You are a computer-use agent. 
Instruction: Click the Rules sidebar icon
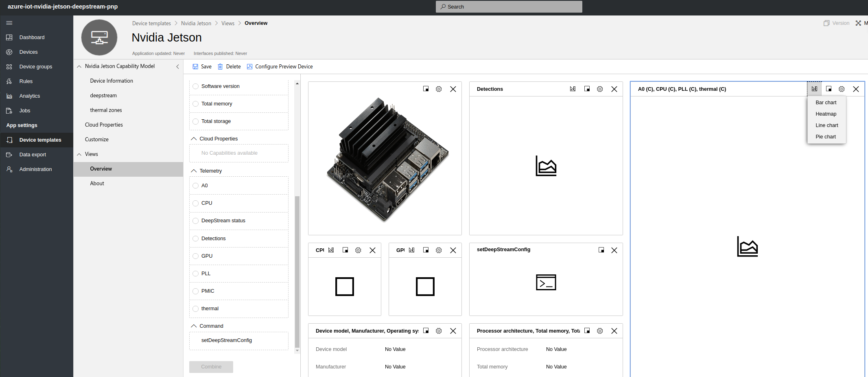tap(9, 81)
